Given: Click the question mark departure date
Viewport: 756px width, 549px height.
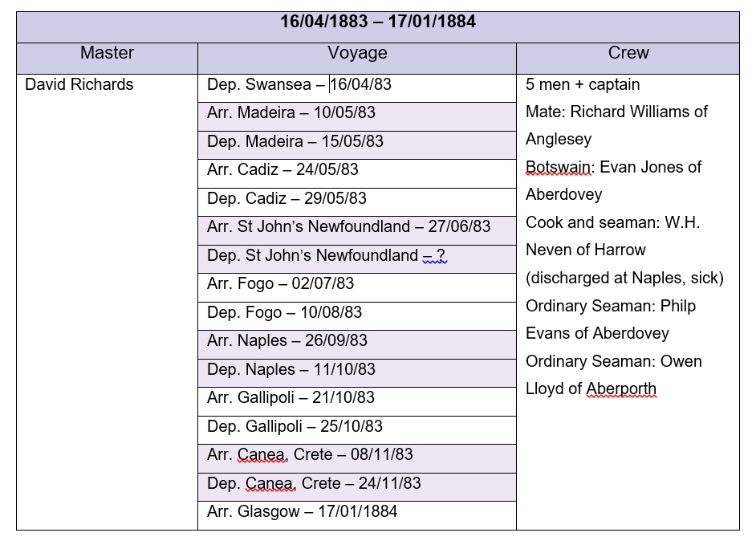Looking at the screenshot, I should click(x=441, y=256).
